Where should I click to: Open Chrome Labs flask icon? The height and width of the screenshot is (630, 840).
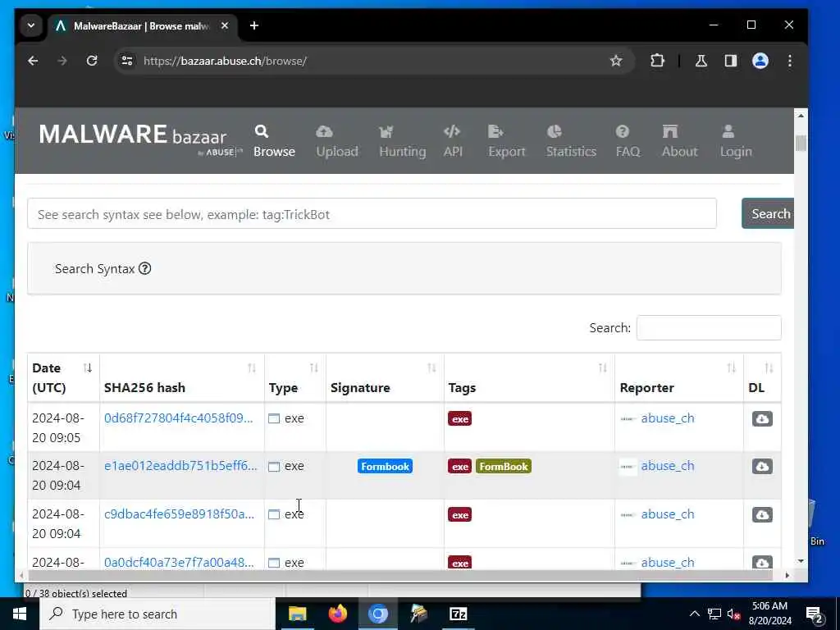pos(701,61)
